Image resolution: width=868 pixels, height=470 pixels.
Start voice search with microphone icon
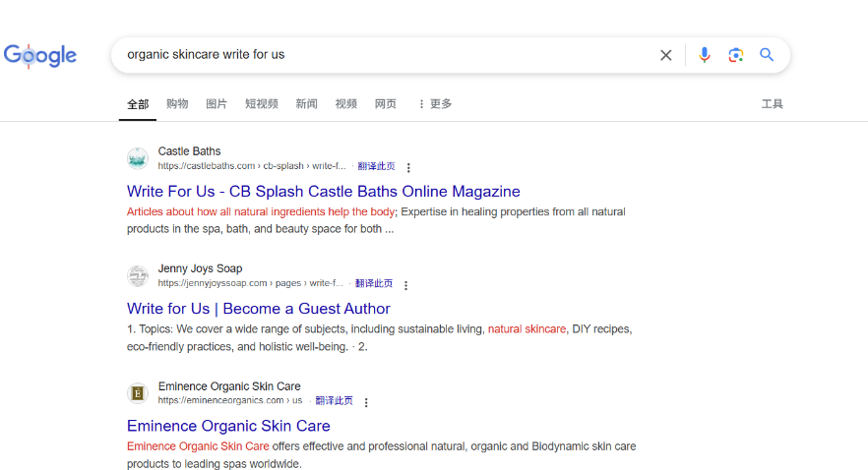pyautogui.click(x=704, y=55)
